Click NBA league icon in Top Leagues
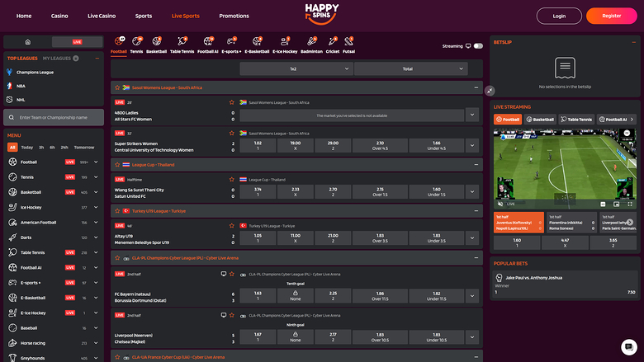The width and height of the screenshot is (644, 362). [x=9, y=86]
